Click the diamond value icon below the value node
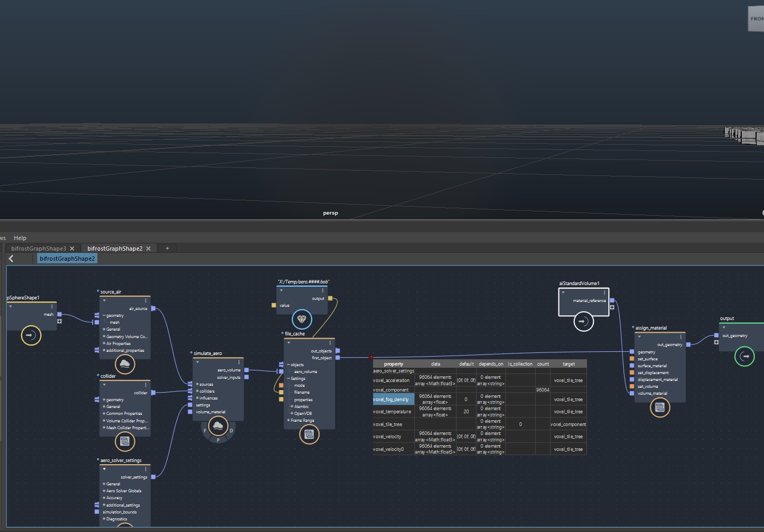 coord(302,320)
